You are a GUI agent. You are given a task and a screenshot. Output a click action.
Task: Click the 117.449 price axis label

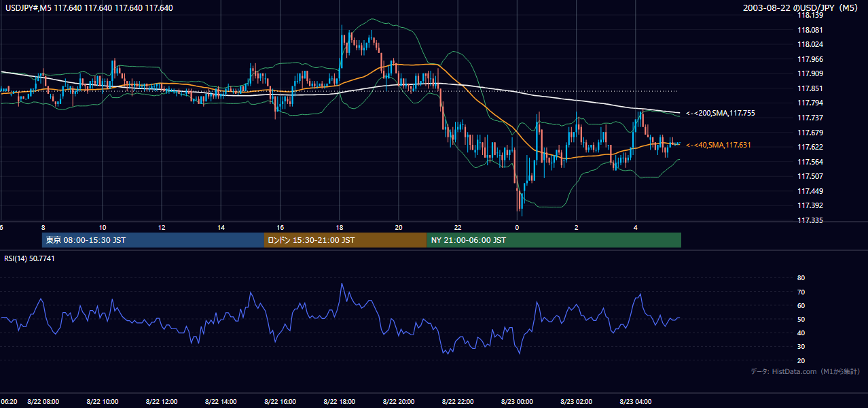click(811, 191)
